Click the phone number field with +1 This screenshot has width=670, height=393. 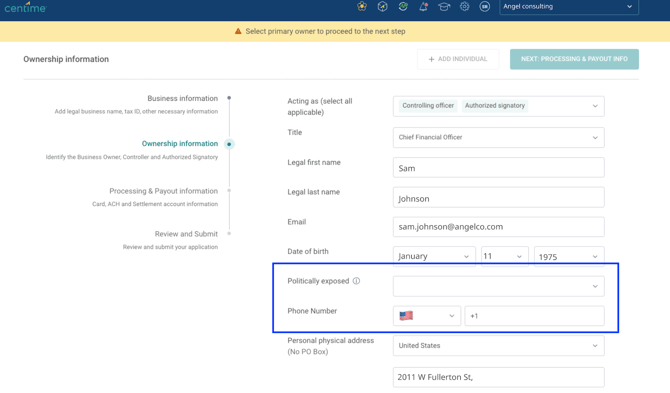tap(534, 316)
